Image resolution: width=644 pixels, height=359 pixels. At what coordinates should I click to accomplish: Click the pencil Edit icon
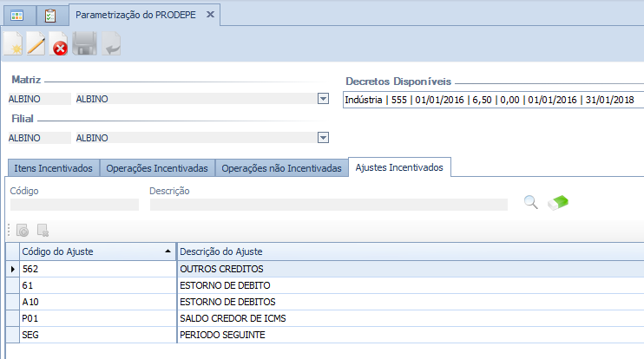[x=36, y=43]
